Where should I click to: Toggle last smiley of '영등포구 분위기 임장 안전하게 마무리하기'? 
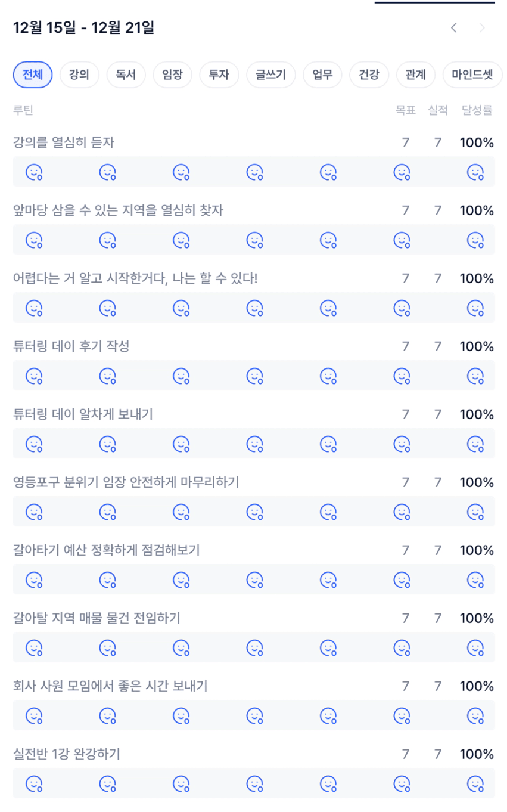click(x=475, y=512)
